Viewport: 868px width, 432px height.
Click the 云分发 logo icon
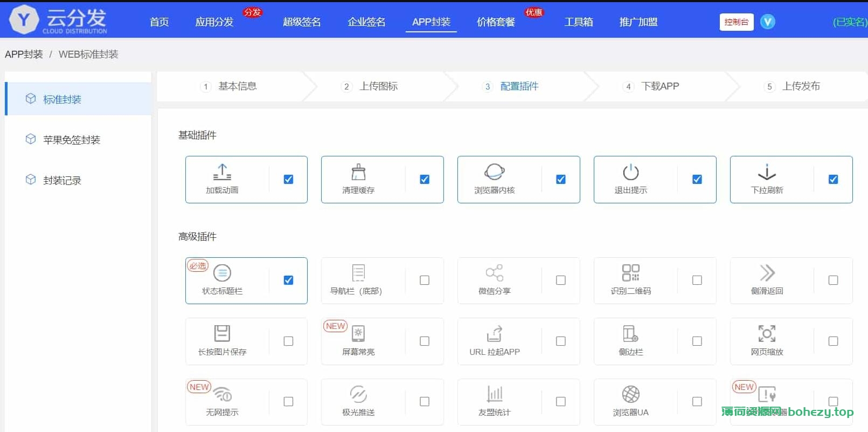point(24,20)
